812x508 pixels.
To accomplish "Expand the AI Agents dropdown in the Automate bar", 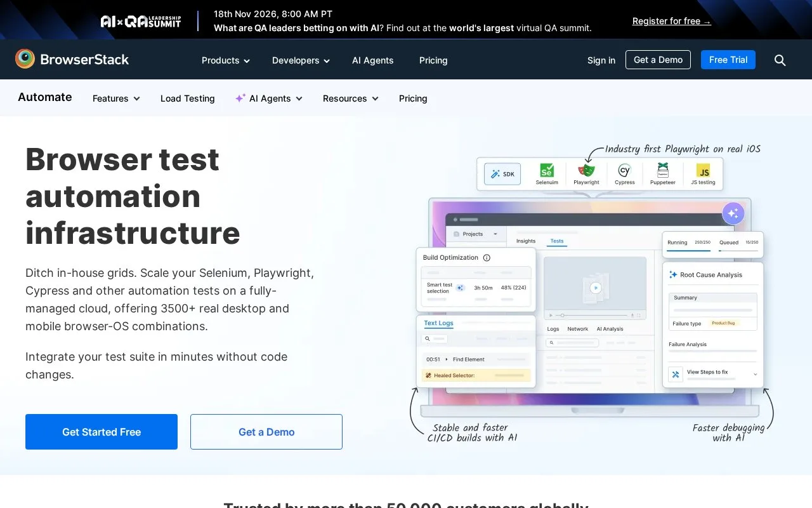I will tap(269, 98).
